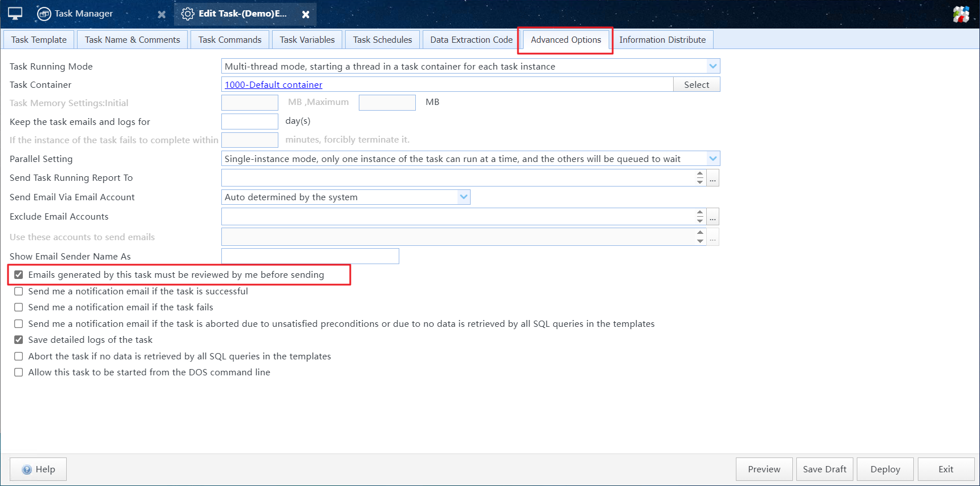Switch to the Task Schedules tab
The height and width of the screenshot is (486, 980).
point(382,40)
